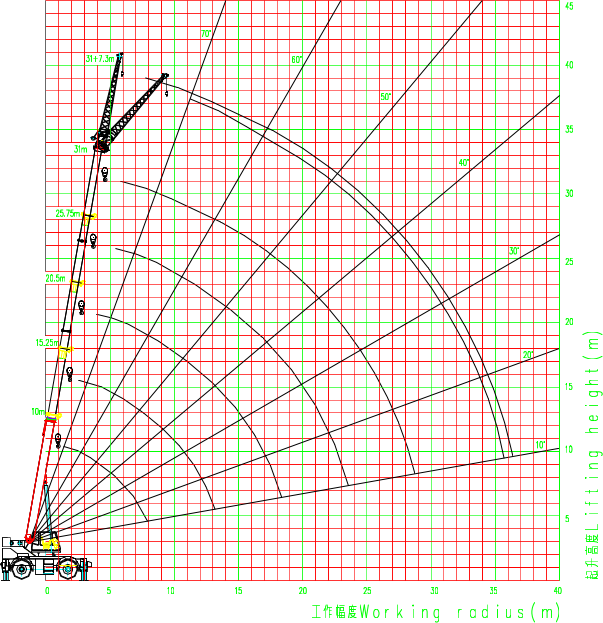The image size is (603, 623).
Task: Click the upright jib tip near 31+7.3m label
Action: (120, 55)
